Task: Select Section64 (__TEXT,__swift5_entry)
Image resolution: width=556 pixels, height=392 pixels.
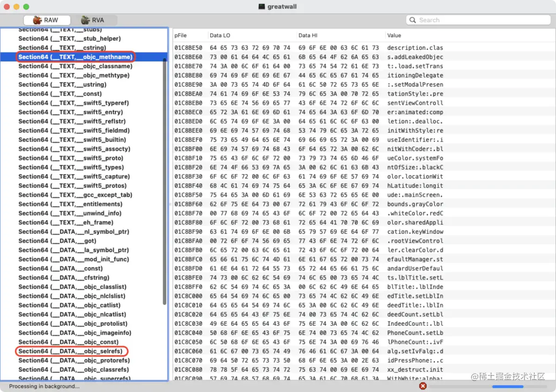Action: [x=70, y=112]
